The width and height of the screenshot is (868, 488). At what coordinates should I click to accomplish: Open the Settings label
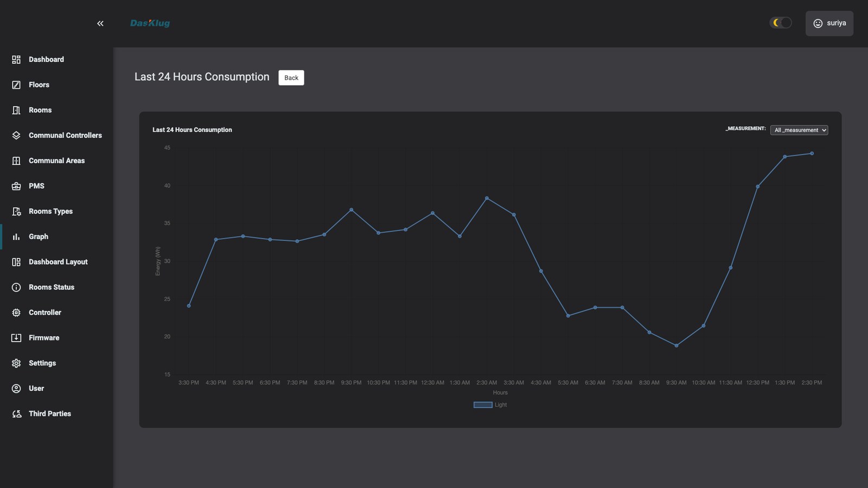[x=42, y=363]
